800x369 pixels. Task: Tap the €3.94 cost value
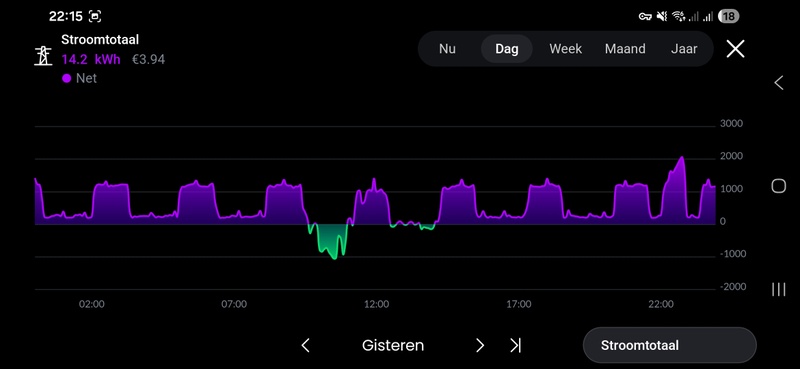point(148,60)
